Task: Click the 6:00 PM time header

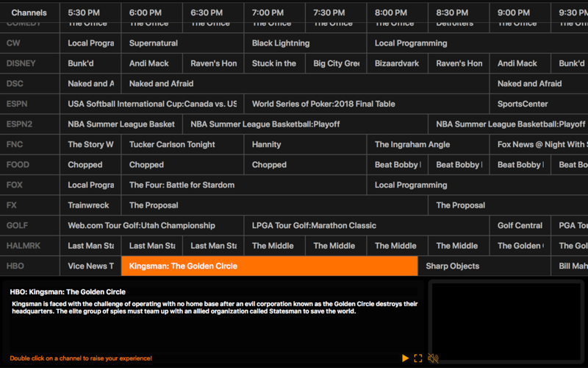Action: [x=152, y=13]
